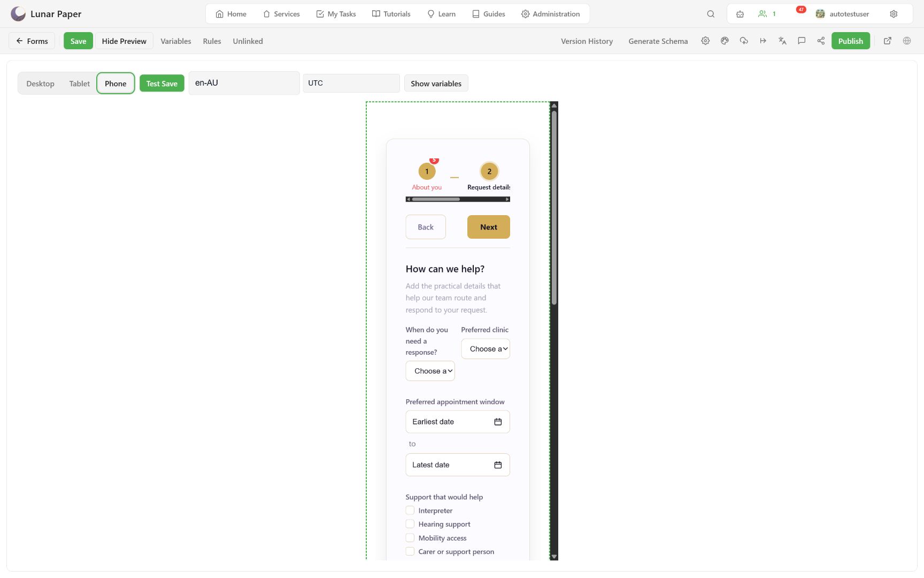Screen dimensions: 924x578
Task: Open the en-AU locale selector
Action: tap(244, 83)
